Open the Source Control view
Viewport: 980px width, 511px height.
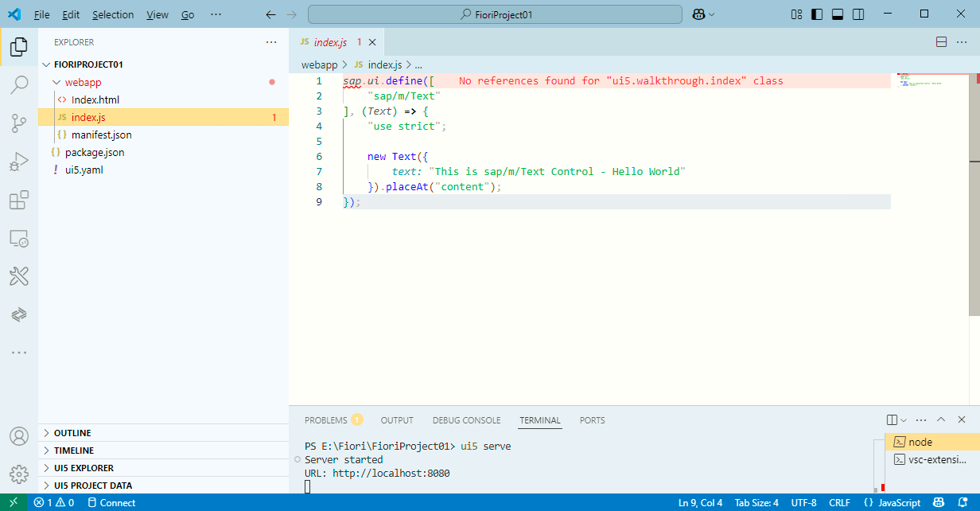tap(18, 123)
